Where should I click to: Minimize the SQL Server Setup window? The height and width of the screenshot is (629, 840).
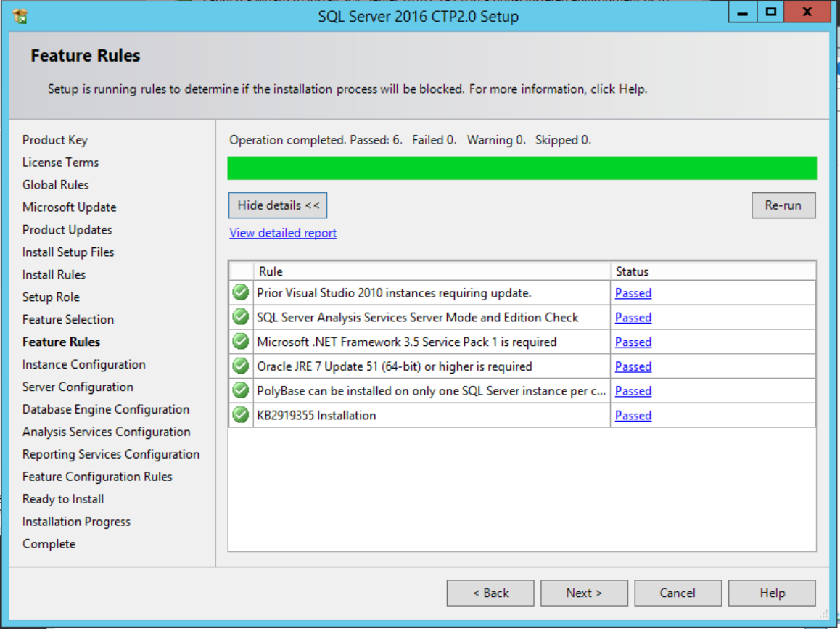click(743, 12)
